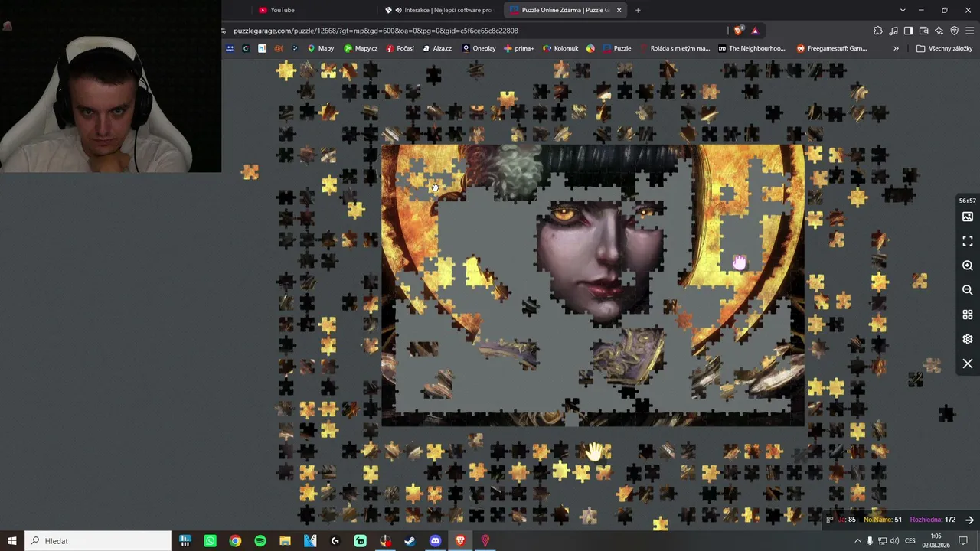Click the Hledat taskbar search box
Viewport: 980px width, 551px height.
click(x=98, y=541)
